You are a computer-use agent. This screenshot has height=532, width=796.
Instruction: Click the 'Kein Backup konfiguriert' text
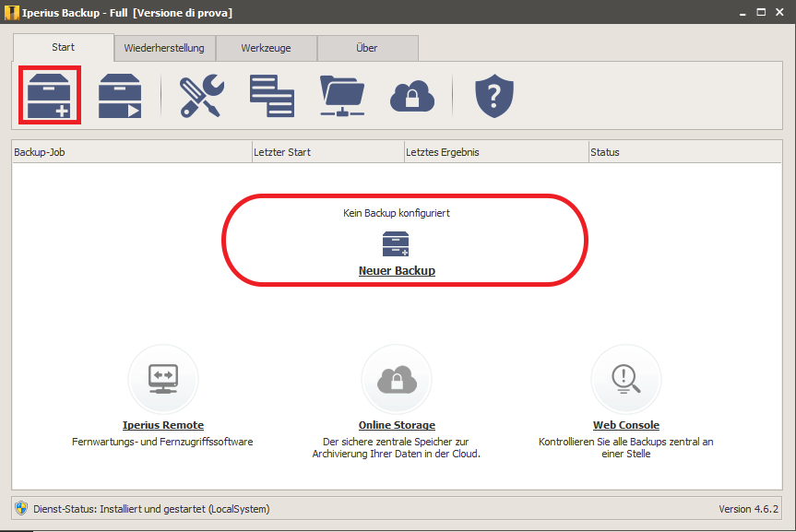397,213
